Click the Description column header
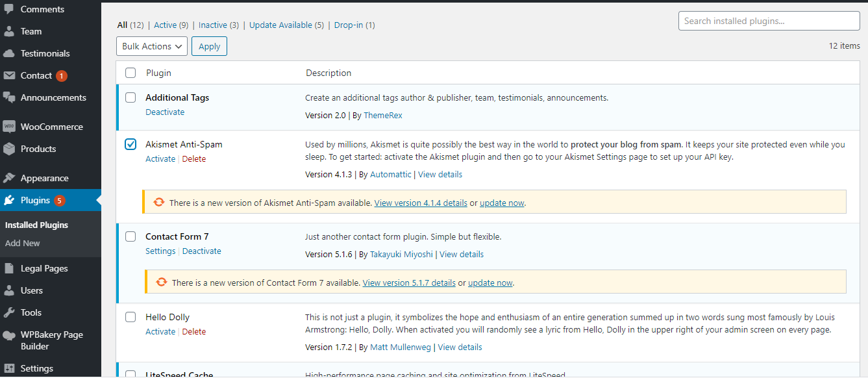 coord(329,73)
